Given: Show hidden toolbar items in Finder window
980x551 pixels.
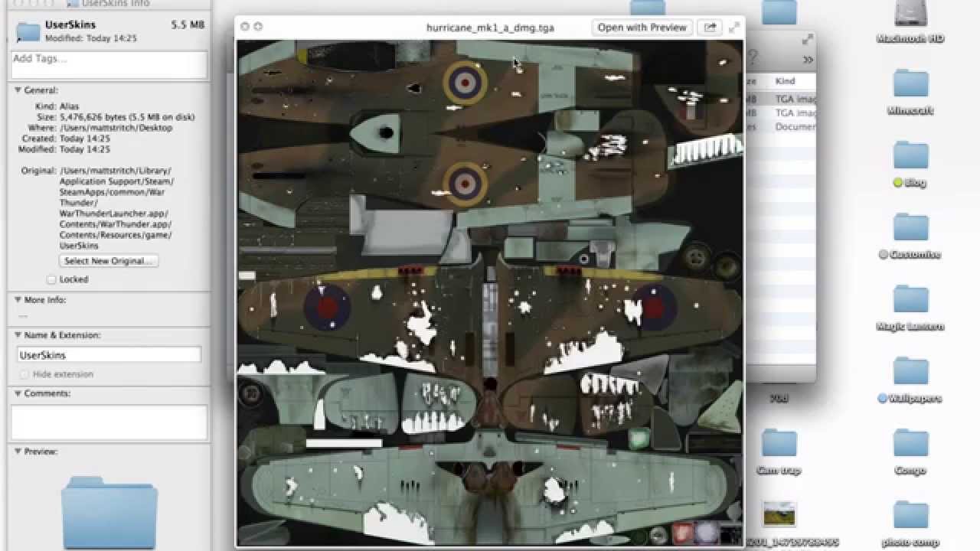Looking at the screenshot, I should (x=808, y=59).
